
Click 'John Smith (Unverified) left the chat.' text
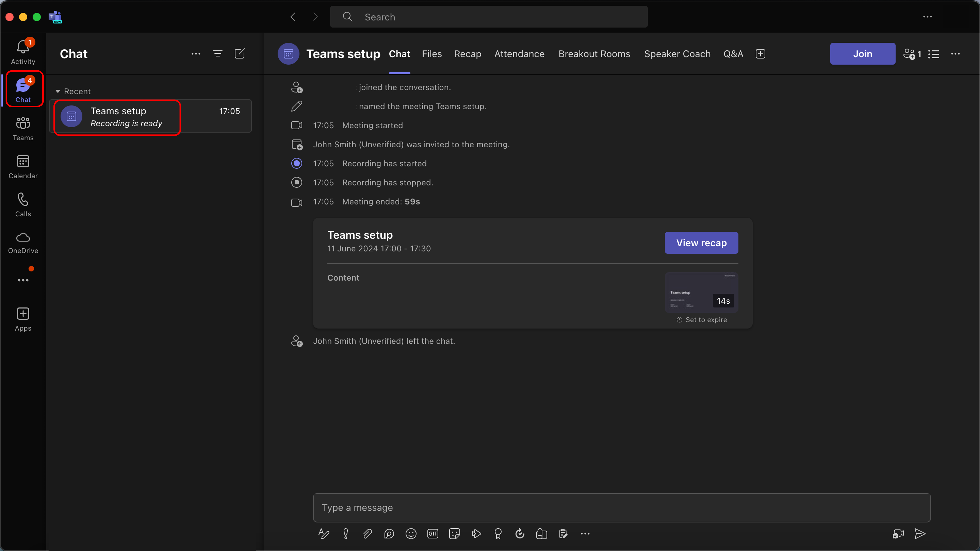coord(384,341)
